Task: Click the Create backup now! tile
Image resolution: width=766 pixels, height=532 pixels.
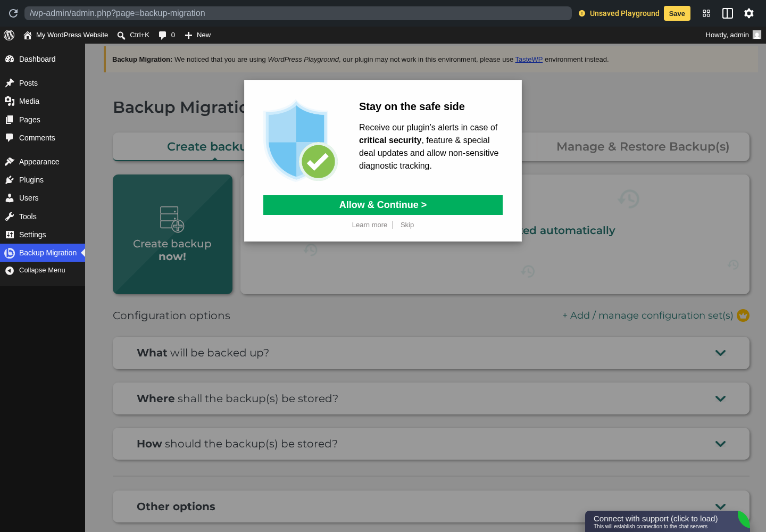Action: (172, 234)
